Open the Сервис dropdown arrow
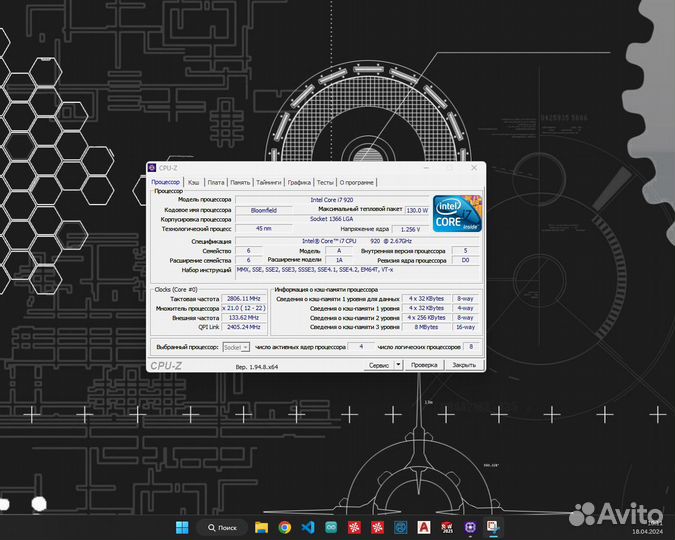 [x=398, y=365]
